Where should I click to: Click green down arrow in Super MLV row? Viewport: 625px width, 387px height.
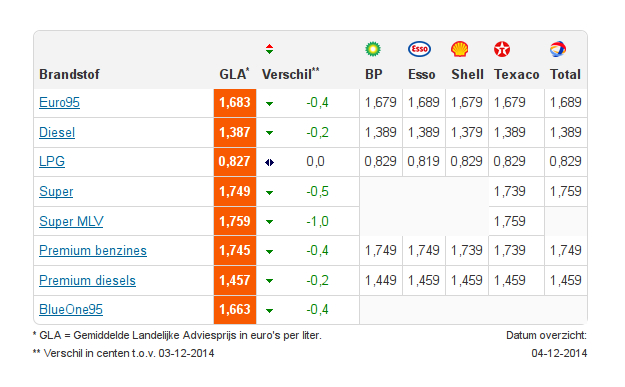269,222
